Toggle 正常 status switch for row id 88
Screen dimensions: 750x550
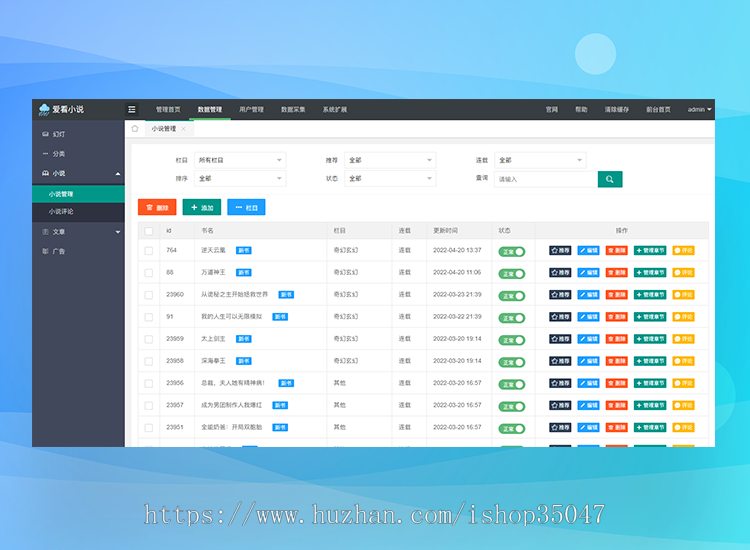pos(511,274)
